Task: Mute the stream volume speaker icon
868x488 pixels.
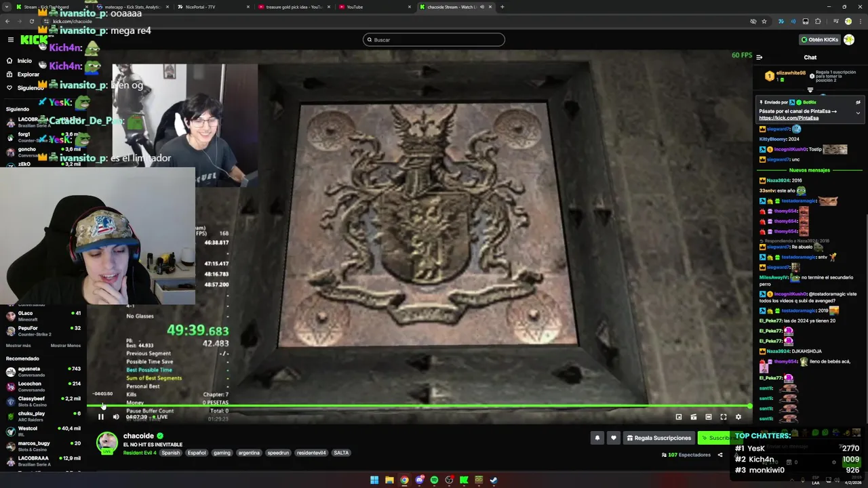Action: click(x=116, y=417)
